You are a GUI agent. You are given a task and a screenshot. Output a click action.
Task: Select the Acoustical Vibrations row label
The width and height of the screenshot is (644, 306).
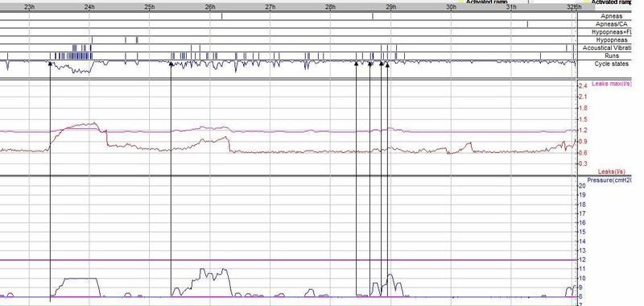606,48
